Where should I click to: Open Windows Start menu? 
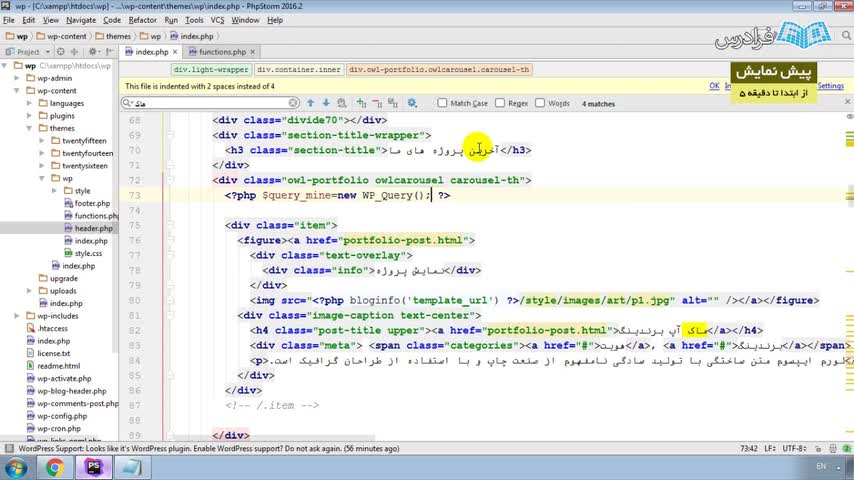tap(16, 467)
